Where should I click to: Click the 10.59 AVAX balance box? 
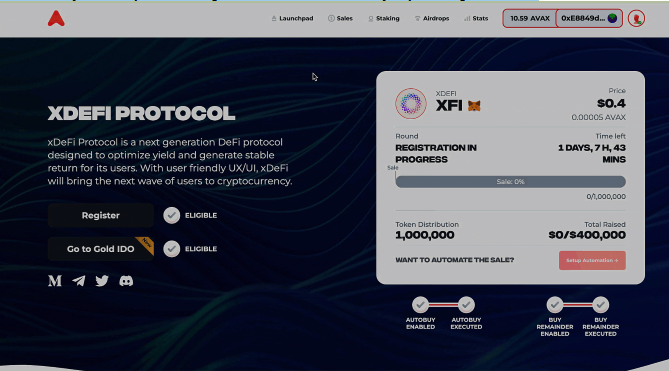pyautogui.click(x=530, y=18)
